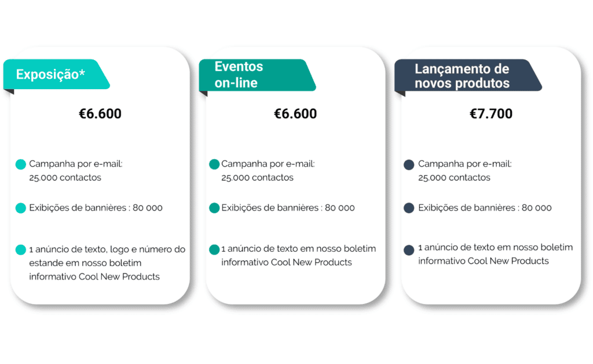This screenshot has height=364, width=593.
Task: Click 'Exibições de bannières : 80 000' in Eventos card
Action: 288,208
